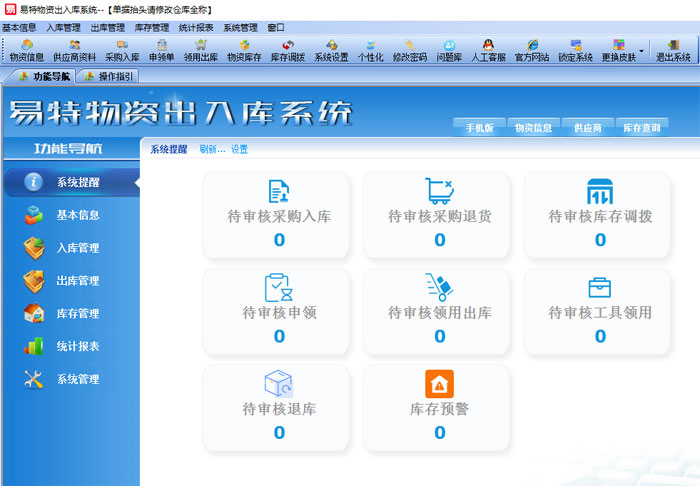Expand the dropdown arrow next to 更换皮肤
Screen dimensions: 700x486
click(642, 51)
